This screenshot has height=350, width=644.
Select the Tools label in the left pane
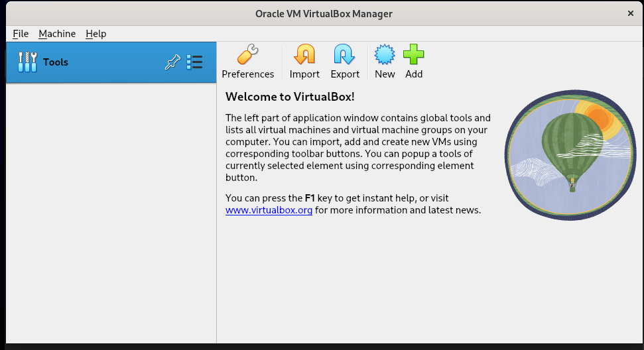tap(56, 62)
